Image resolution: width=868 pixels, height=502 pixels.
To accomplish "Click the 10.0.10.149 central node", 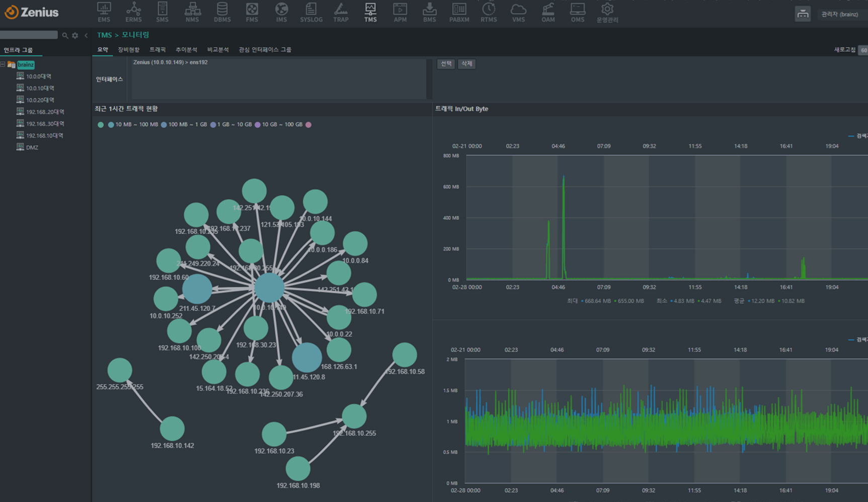I will (x=270, y=288).
